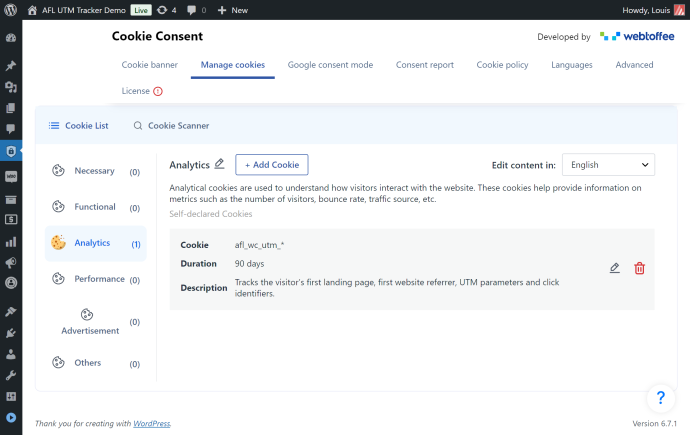Open Comments sidebar icon
Screen dimensions: 690x435
click(11, 129)
